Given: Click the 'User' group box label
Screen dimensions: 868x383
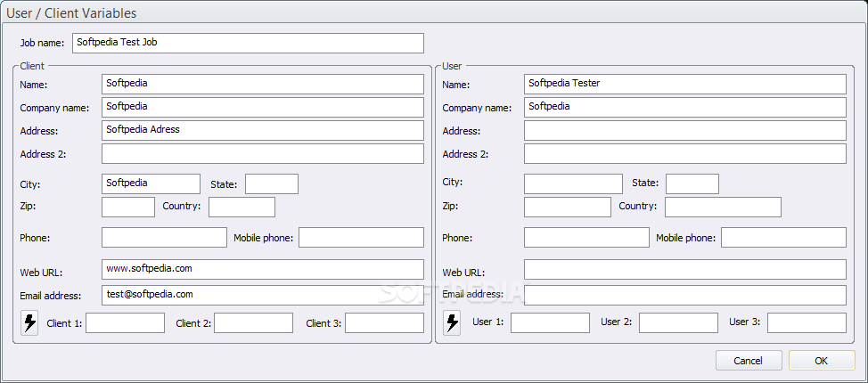Looking at the screenshot, I should (452, 66).
